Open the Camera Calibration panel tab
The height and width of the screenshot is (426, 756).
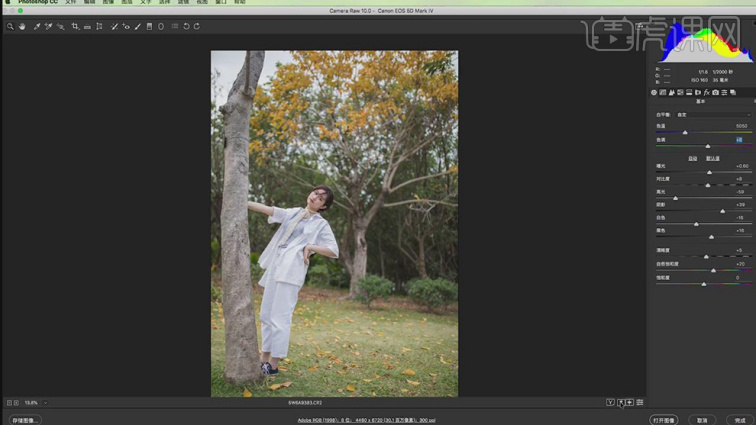click(x=716, y=93)
